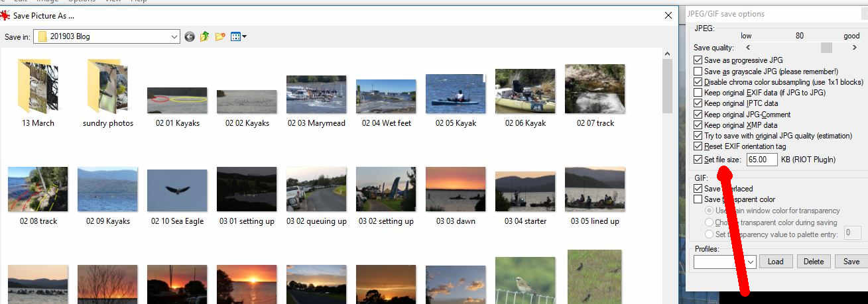The image size is (868, 304).
Task: Toggle Save as progressive JPG
Action: coord(698,60)
